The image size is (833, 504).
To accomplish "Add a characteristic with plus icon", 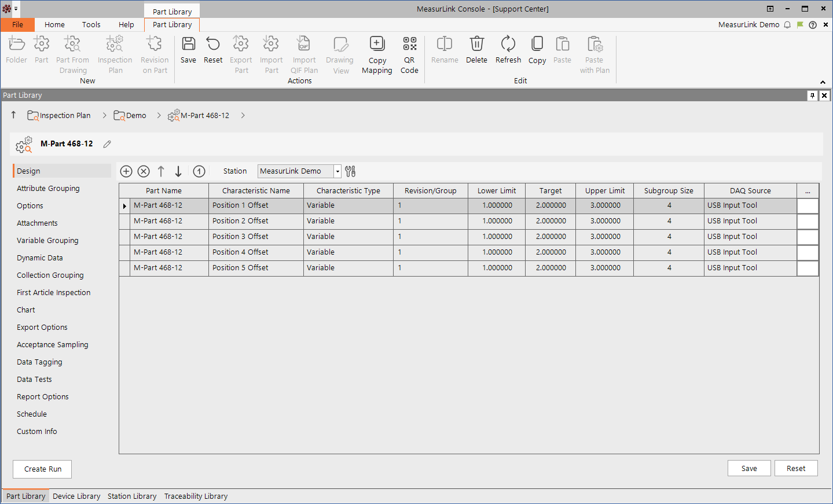I will 126,171.
